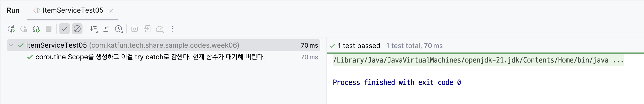This screenshot has height=104, width=644.
Task: Select the coroutine Scope test result
Action: (x=150, y=57)
